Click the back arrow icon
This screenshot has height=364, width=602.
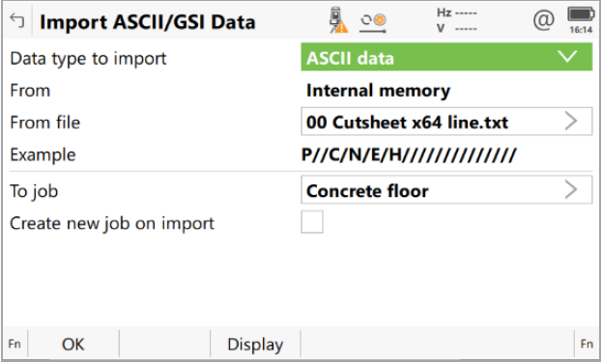tap(16, 20)
